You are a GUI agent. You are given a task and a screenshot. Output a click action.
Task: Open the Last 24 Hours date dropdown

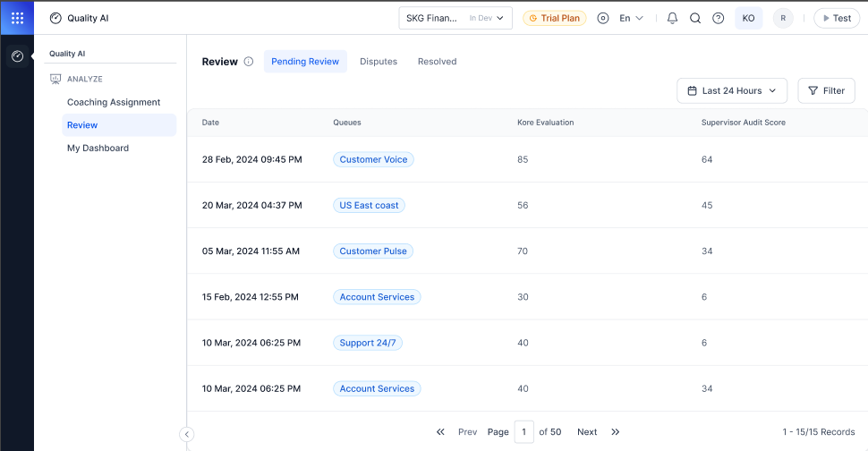[x=732, y=90]
